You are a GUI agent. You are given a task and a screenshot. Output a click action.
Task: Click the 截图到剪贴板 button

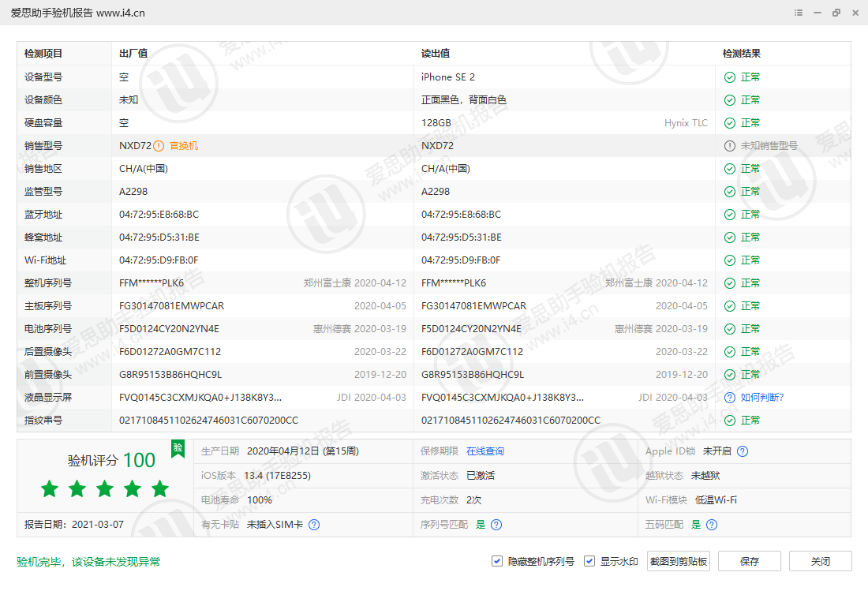pos(679,561)
